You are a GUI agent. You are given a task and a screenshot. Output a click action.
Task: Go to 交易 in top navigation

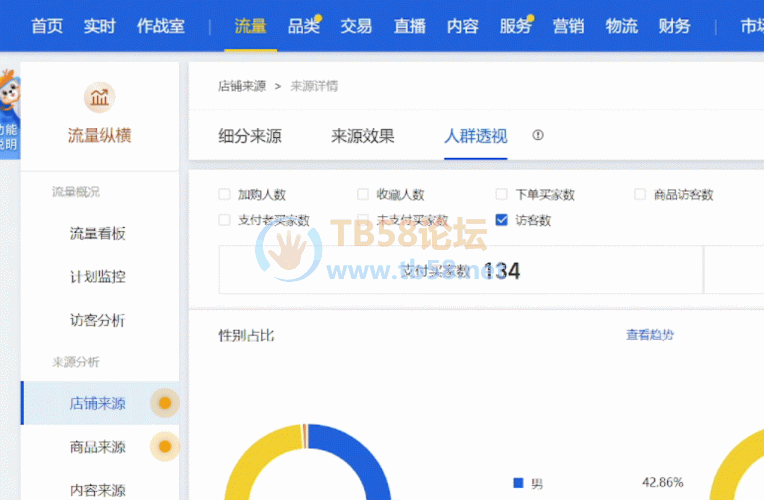pyautogui.click(x=356, y=26)
